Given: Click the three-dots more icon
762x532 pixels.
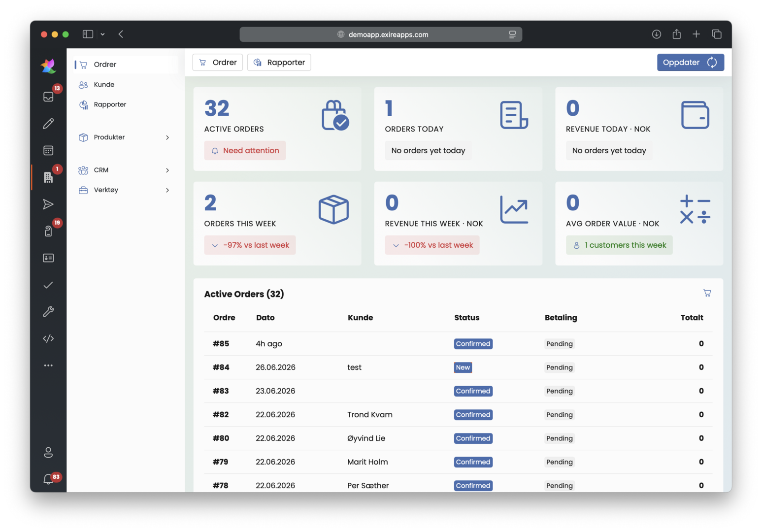Looking at the screenshot, I should [x=48, y=366].
